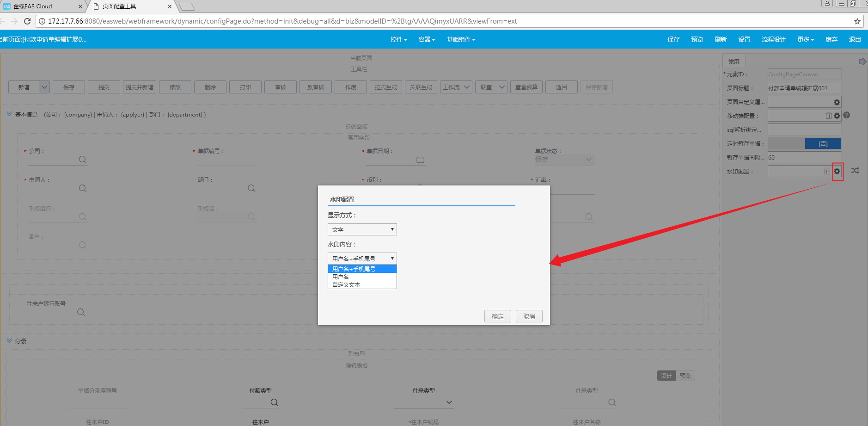Click 刷新 in the blue top bar

[721, 40]
